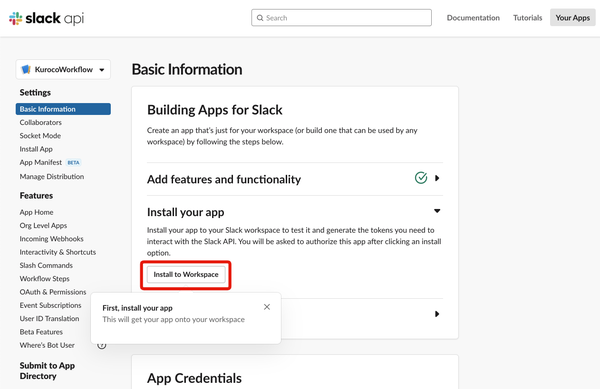Open User ID Translation feature
Image resolution: width=600 pixels, height=389 pixels.
pyautogui.click(x=49, y=319)
